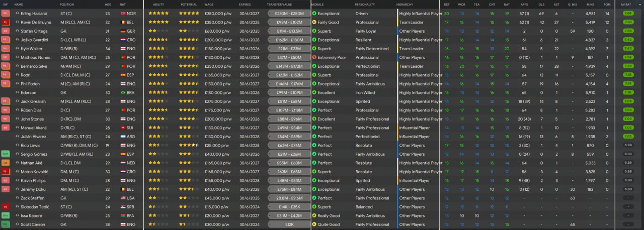Click player icon beside Ederson
Viewport: 644px width, 230px height.
[17, 92]
